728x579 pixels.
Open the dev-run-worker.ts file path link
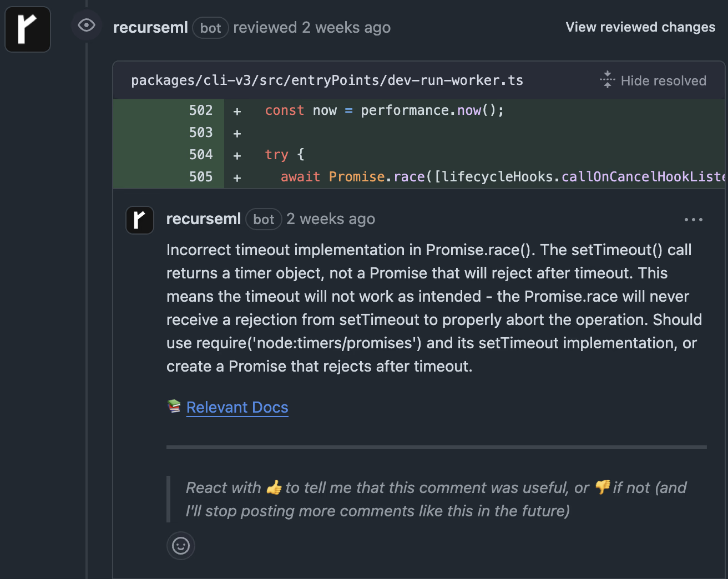tap(327, 80)
